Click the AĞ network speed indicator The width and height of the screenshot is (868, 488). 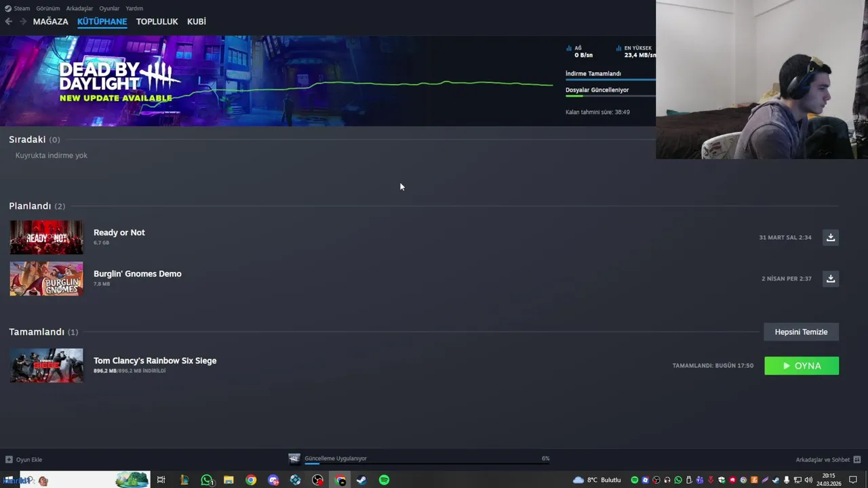pyautogui.click(x=579, y=52)
